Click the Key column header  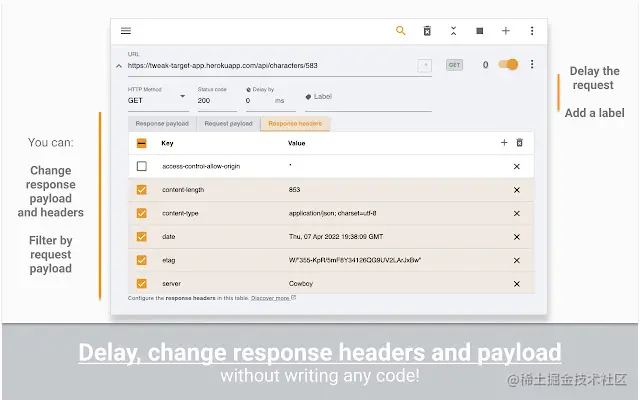167,143
